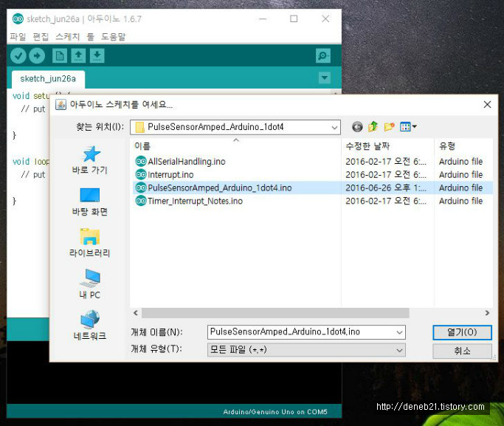Sort by 수정한 날짜 column header
Image resolution: width=504 pixels, height=426 pixels.
(x=388, y=146)
